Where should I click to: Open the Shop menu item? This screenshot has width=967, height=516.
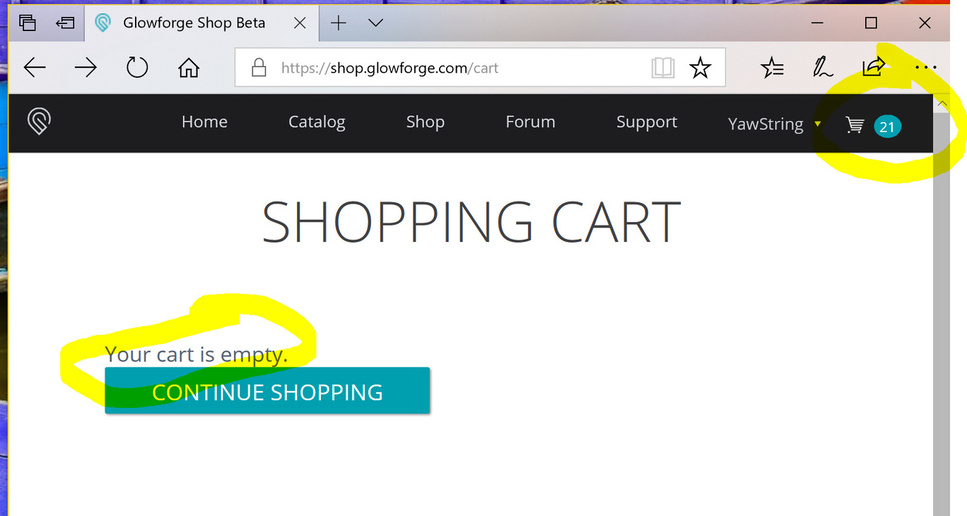click(x=425, y=122)
